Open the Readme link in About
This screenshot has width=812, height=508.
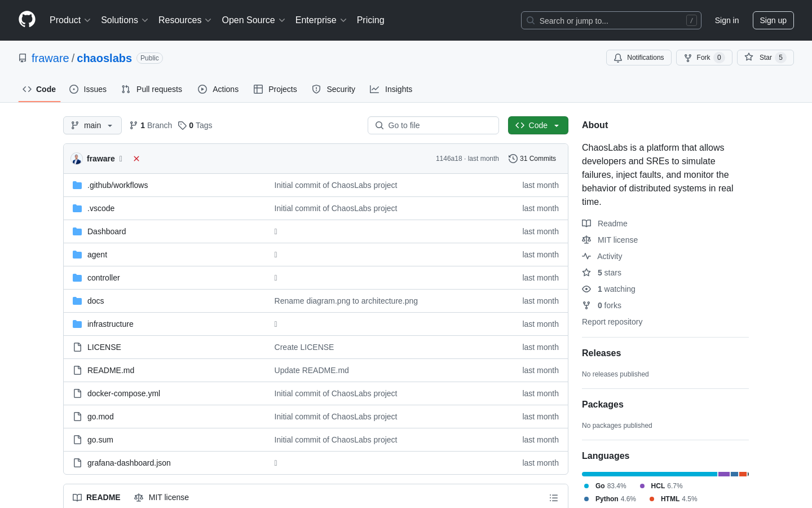[604, 224]
